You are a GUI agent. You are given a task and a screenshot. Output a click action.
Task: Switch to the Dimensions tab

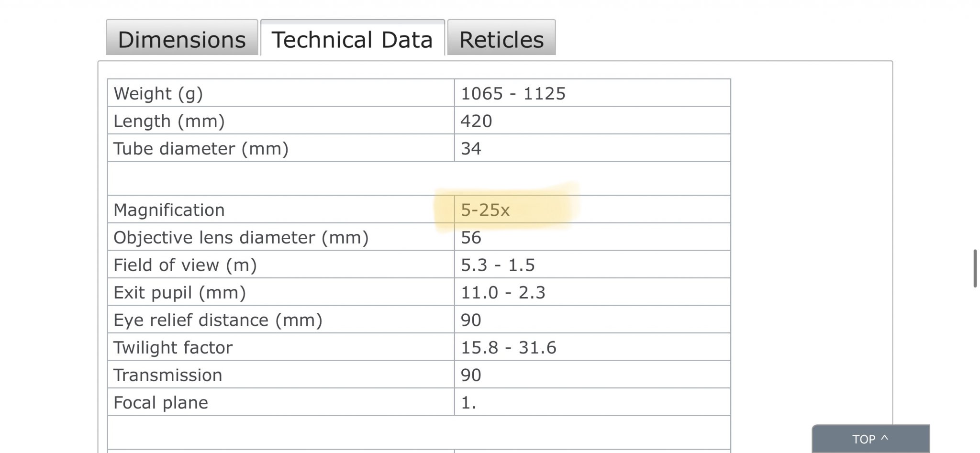pyautogui.click(x=182, y=39)
